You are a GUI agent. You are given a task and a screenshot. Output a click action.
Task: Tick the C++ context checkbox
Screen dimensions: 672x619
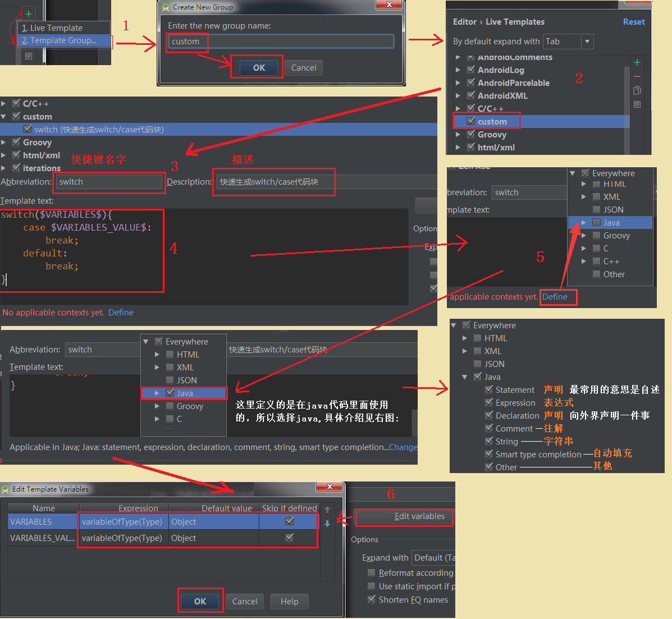pos(596,262)
